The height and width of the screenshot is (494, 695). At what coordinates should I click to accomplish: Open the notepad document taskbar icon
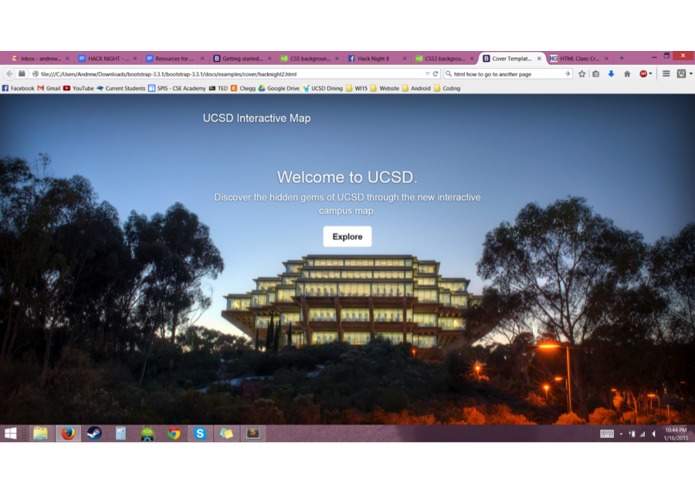click(x=121, y=433)
